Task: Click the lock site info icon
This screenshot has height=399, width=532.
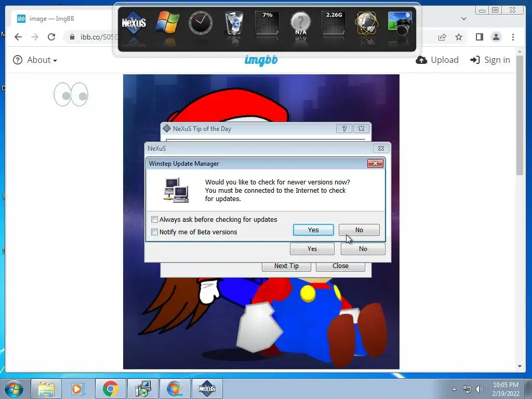Action: coord(72,37)
